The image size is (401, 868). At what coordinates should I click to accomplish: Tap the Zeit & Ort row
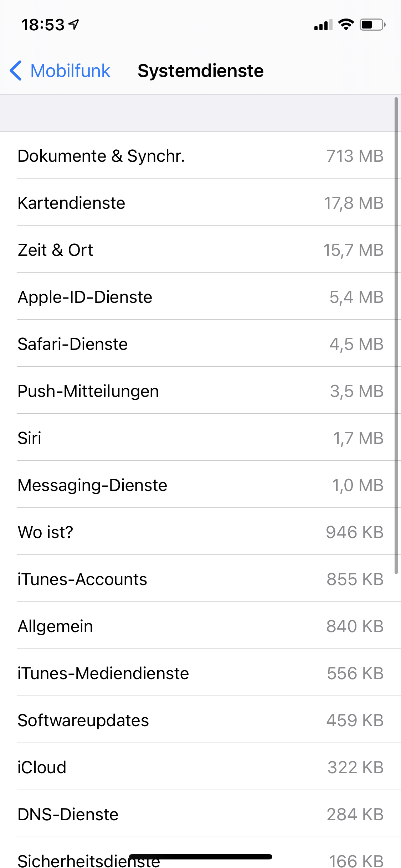coord(200,250)
